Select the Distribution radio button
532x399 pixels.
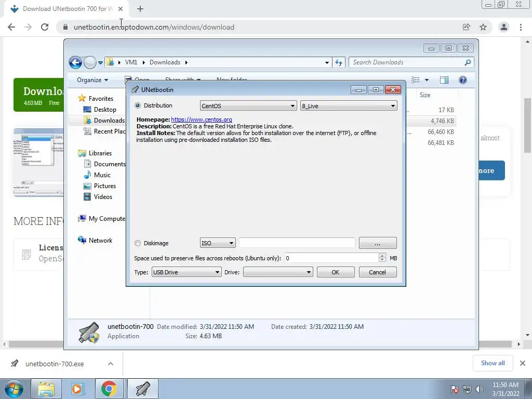point(137,105)
